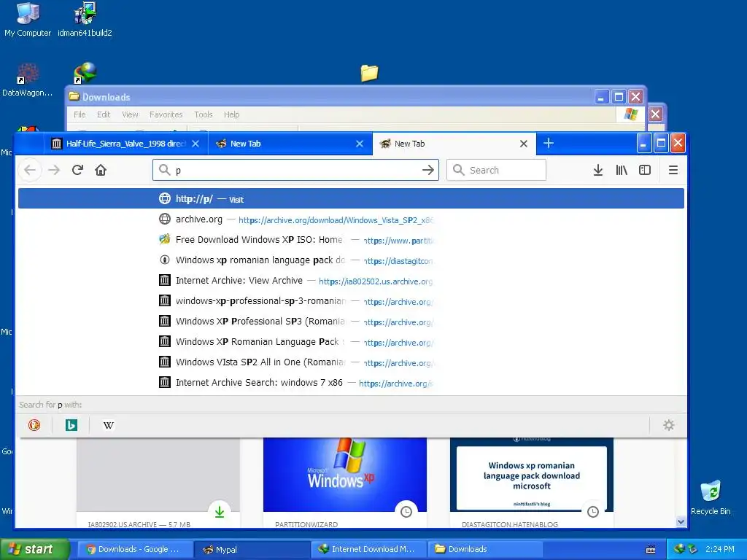Open the Recycle Bin
Image resolution: width=747 pixels, height=560 pixels.
click(x=711, y=497)
